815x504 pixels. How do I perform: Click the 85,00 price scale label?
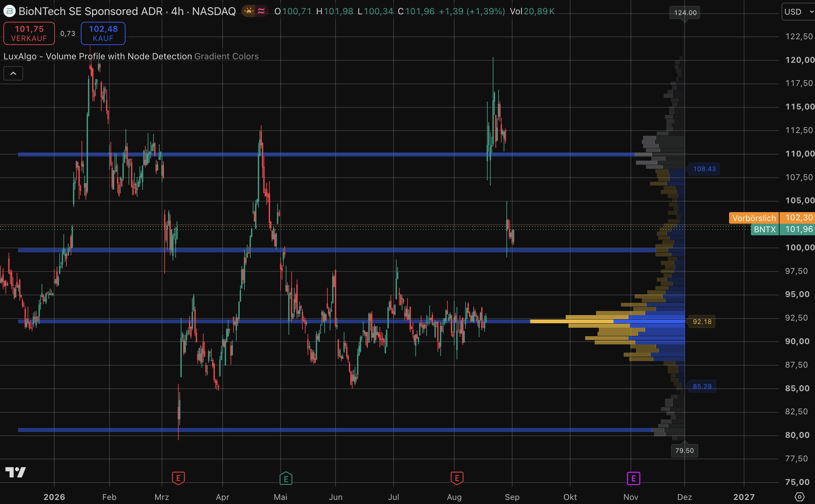point(797,388)
